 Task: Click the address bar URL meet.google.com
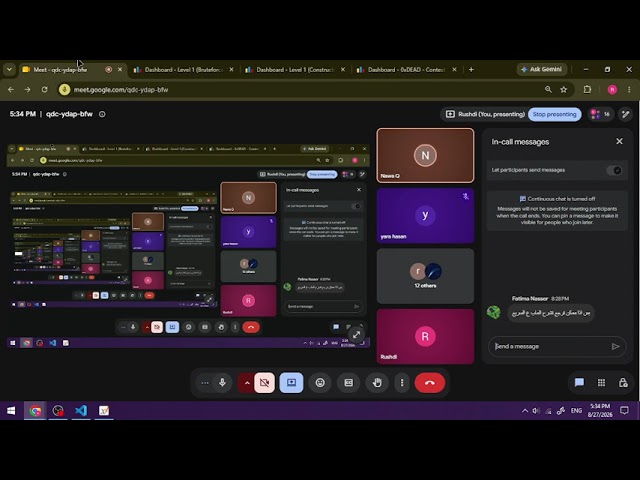[x=121, y=89]
